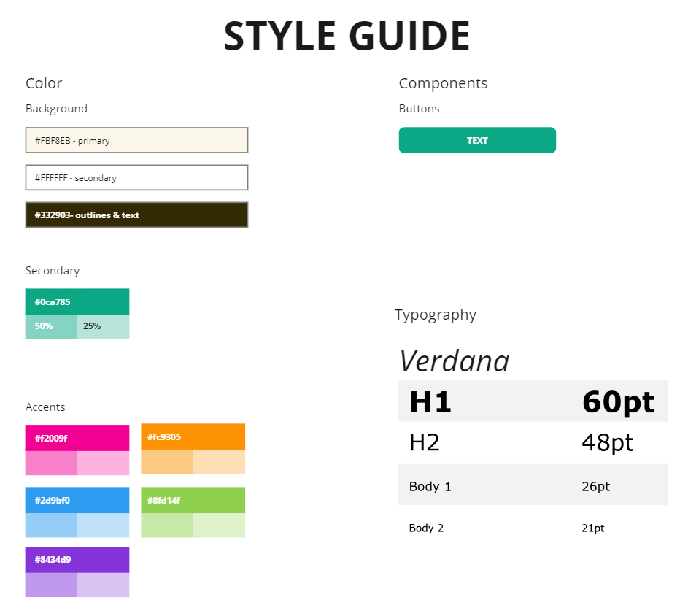Select the purple #8434d9 accent swatch
The height and width of the screenshot is (616, 688).
point(77,559)
